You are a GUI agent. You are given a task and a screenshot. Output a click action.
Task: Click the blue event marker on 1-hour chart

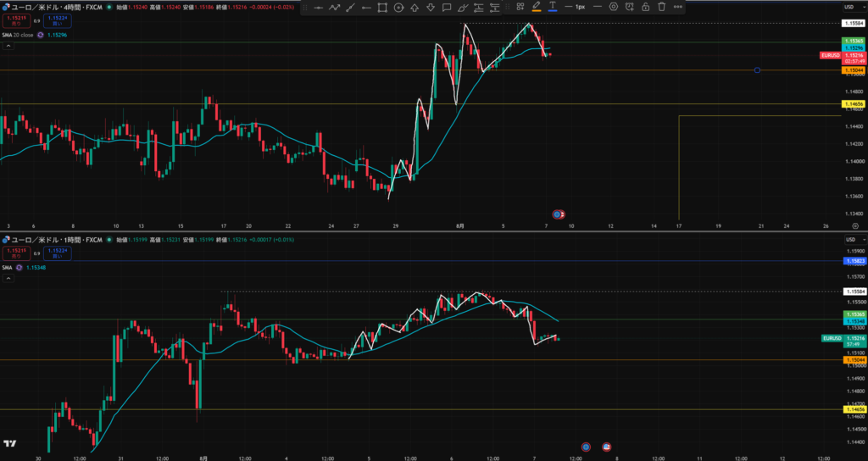tap(587, 447)
